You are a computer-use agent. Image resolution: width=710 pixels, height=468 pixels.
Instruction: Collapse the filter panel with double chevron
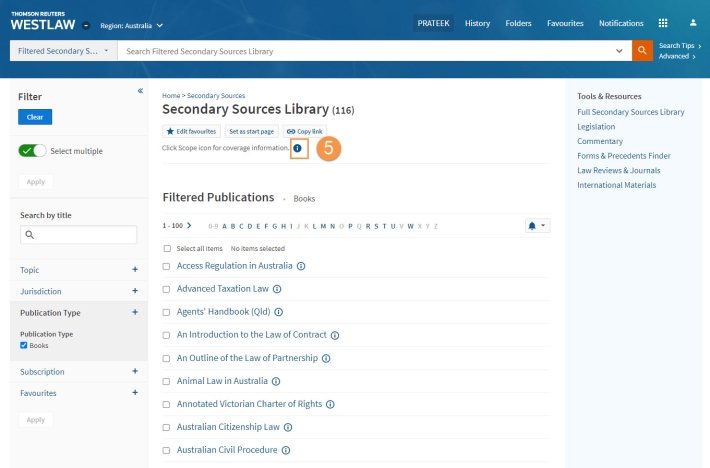pyautogui.click(x=140, y=91)
